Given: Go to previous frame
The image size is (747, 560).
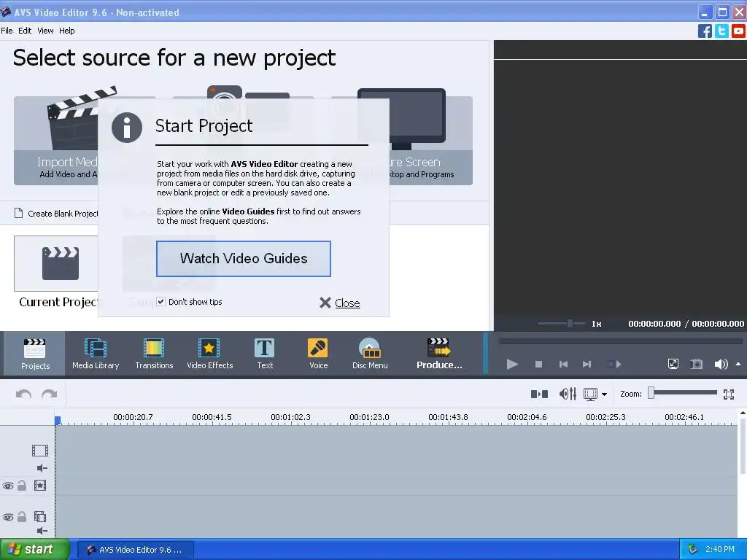Looking at the screenshot, I should pyautogui.click(x=563, y=365).
